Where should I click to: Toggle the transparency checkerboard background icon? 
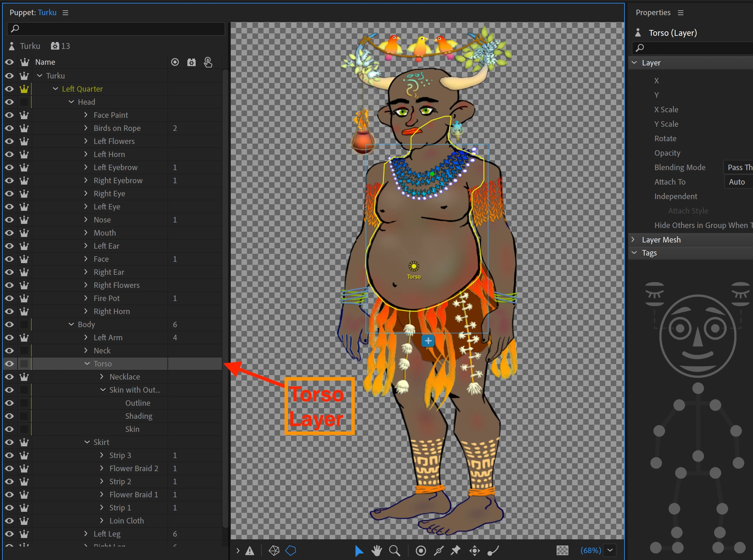(x=562, y=550)
